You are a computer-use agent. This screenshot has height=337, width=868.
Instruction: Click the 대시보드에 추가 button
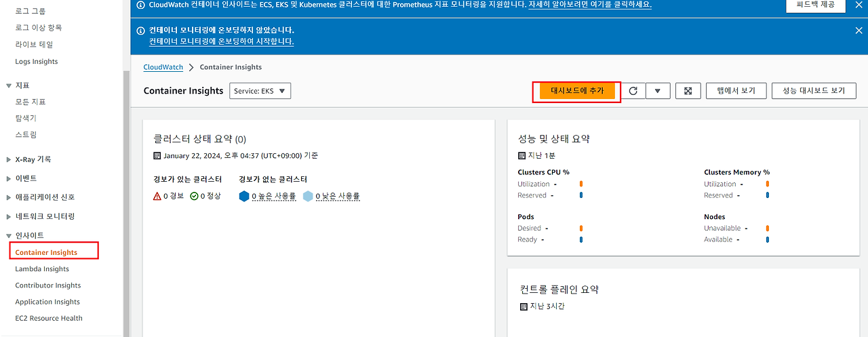click(x=577, y=91)
